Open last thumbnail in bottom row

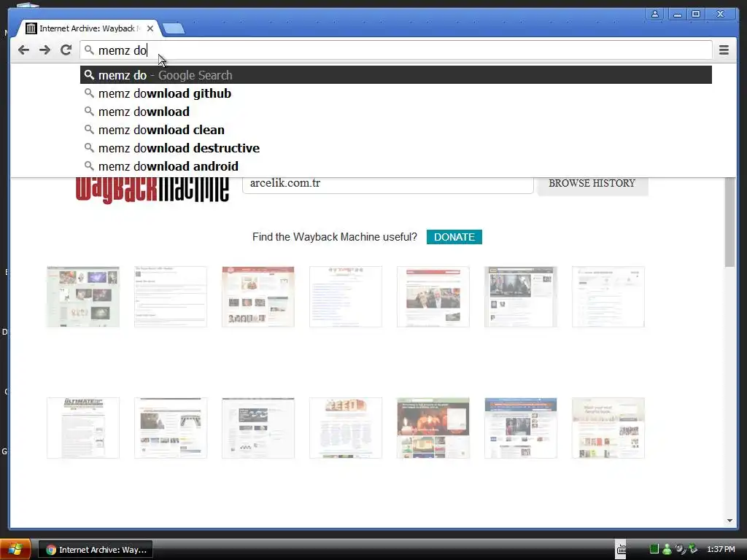[608, 428]
